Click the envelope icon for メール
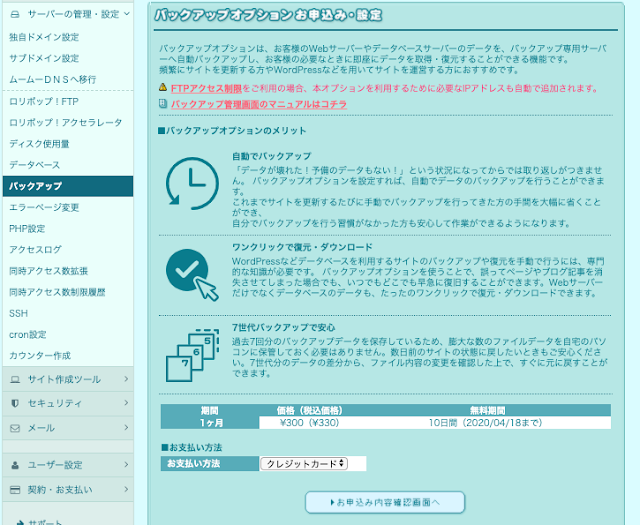Screen dimensions: 640x525 click(x=15, y=427)
